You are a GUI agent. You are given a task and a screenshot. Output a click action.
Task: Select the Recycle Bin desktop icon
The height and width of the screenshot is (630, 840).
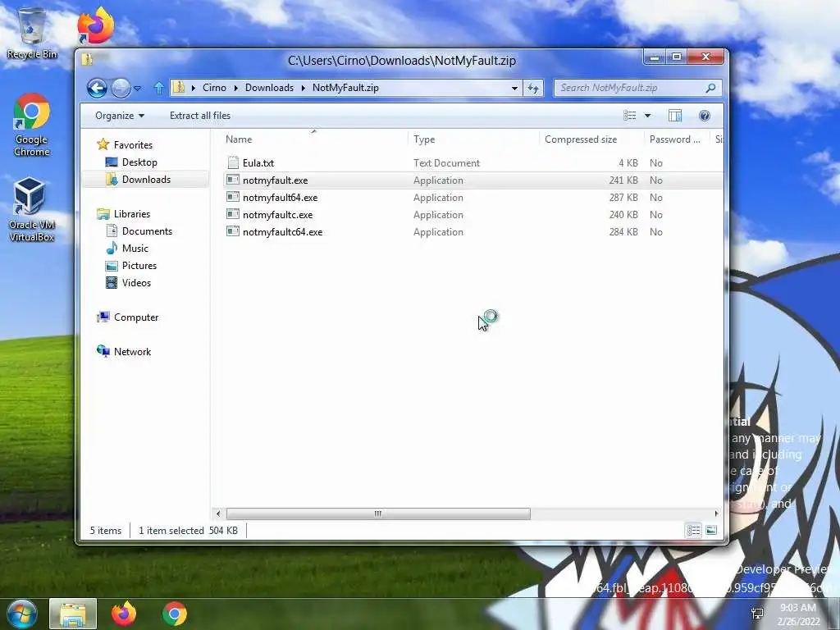(32, 33)
